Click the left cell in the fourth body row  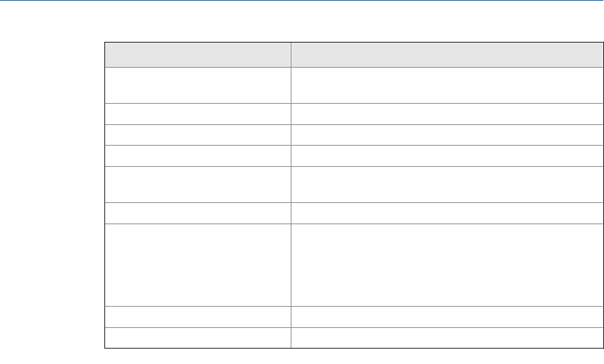[x=197, y=156]
